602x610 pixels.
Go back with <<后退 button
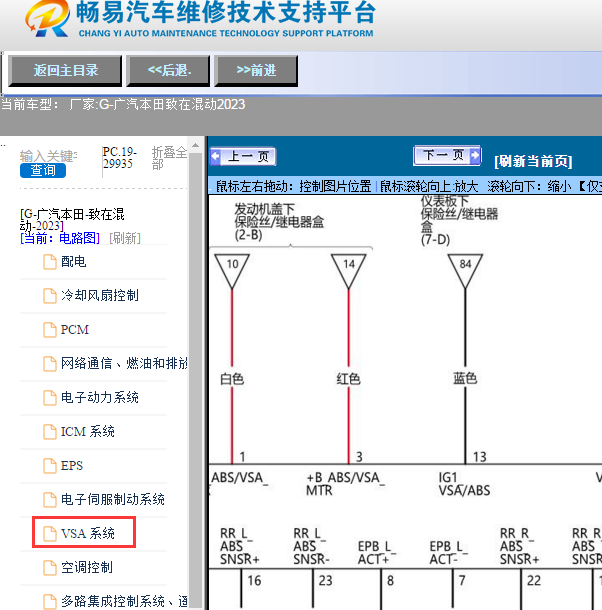pos(168,70)
